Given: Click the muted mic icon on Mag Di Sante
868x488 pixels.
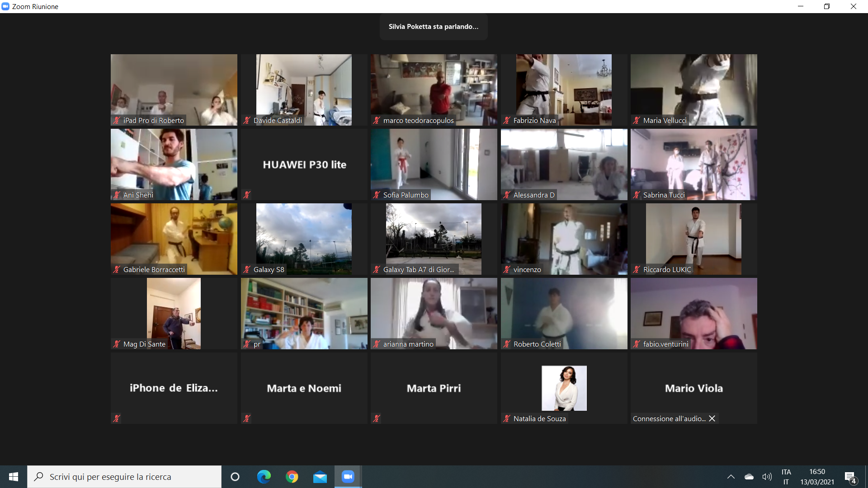Looking at the screenshot, I should [x=117, y=344].
